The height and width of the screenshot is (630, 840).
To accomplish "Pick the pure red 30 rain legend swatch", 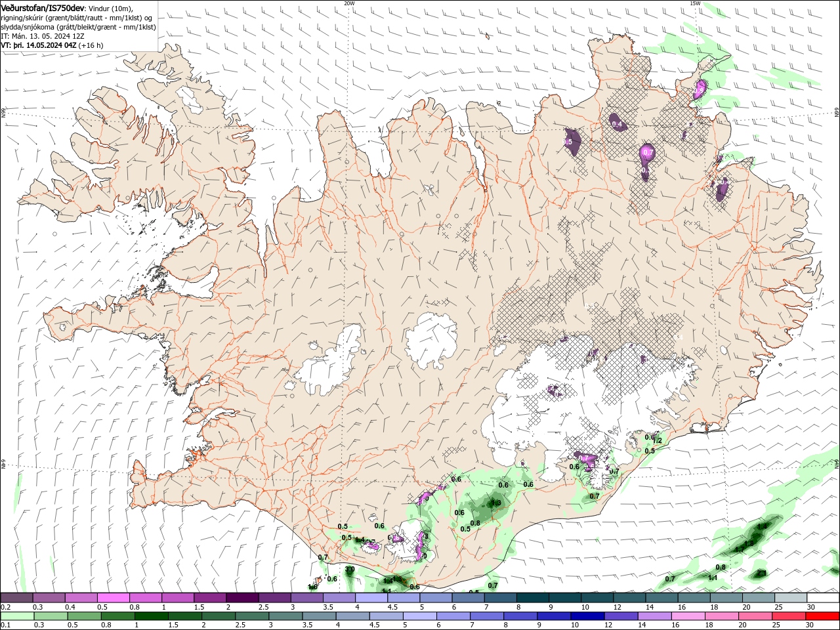I will pos(823,616).
